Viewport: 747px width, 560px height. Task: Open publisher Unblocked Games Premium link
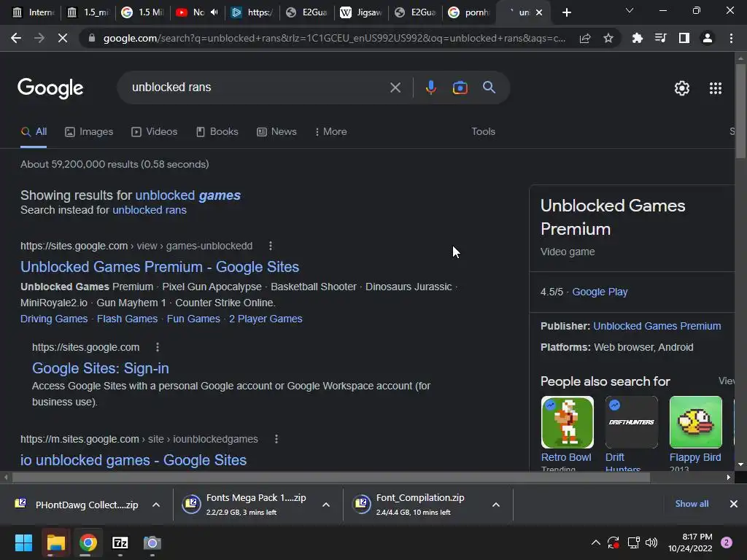657,326
